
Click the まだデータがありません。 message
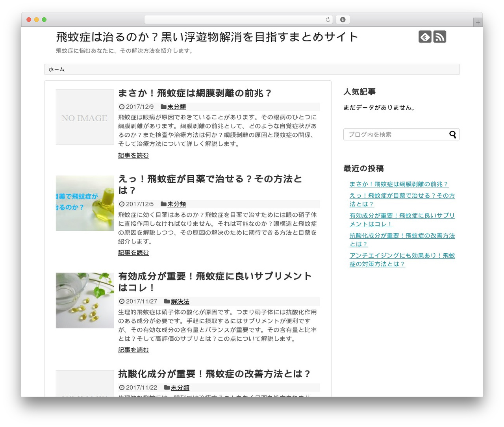[379, 108]
